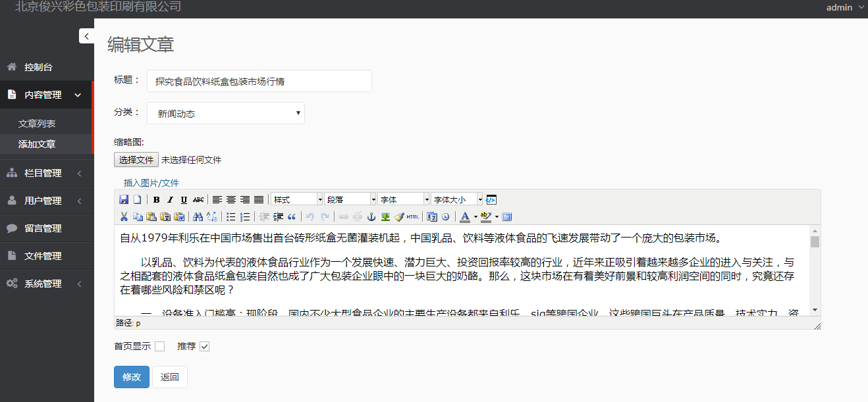Click the paste clipboard icon
This screenshot has height=402, width=868.
[151, 216]
